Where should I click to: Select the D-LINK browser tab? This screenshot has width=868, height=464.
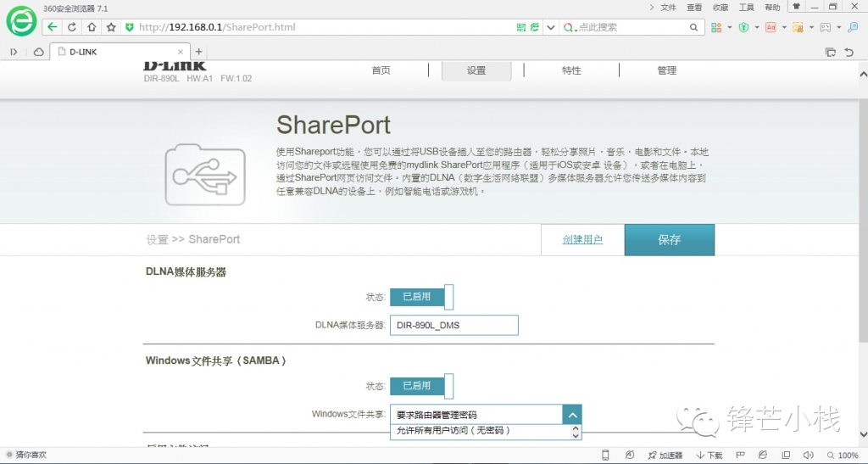120,52
